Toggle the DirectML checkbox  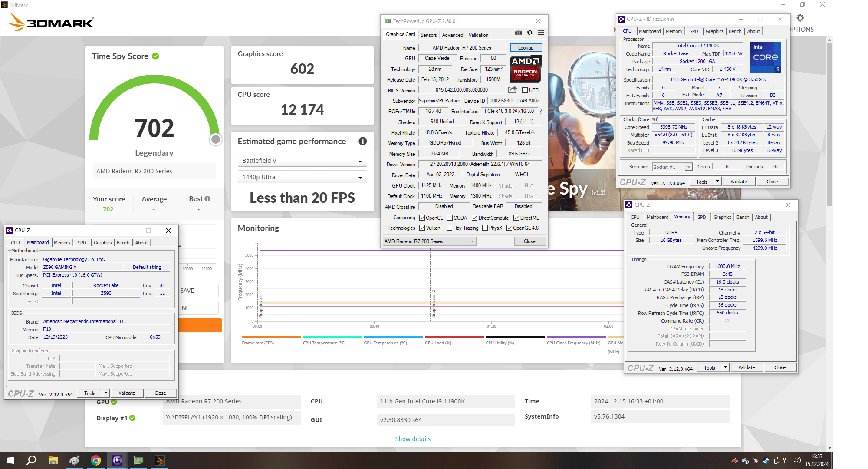click(x=516, y=218)
